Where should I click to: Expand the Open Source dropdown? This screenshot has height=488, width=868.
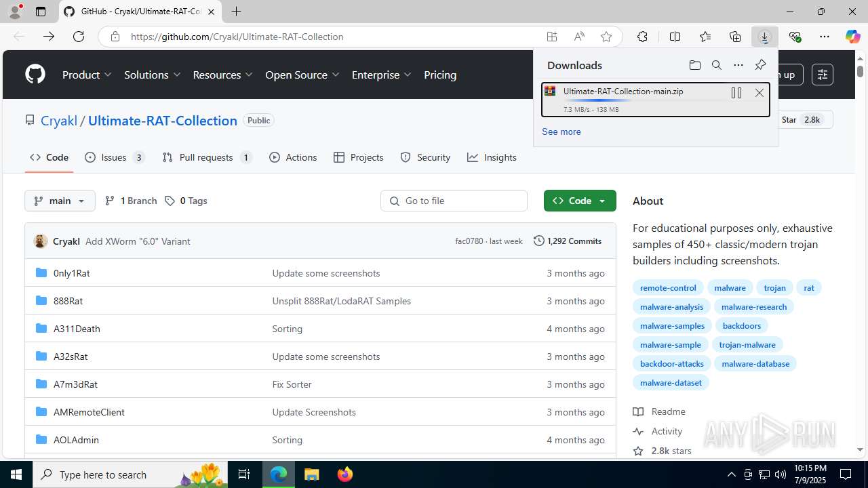tap(302, 75)
